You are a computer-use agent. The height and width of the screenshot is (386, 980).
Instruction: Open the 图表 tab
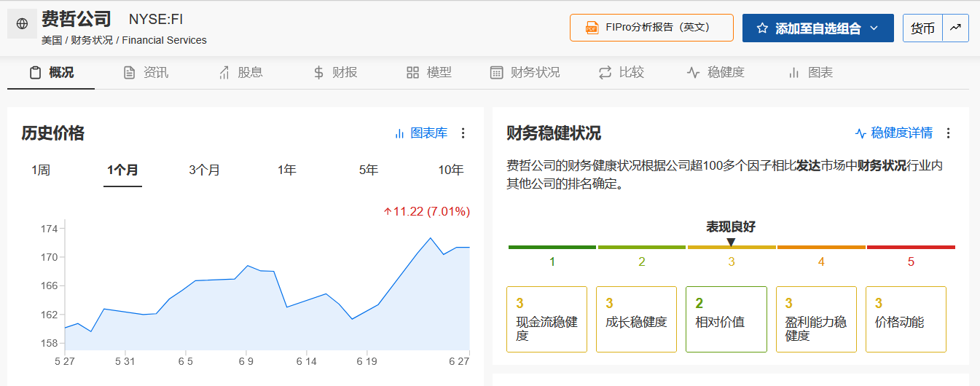coord(810,73)
